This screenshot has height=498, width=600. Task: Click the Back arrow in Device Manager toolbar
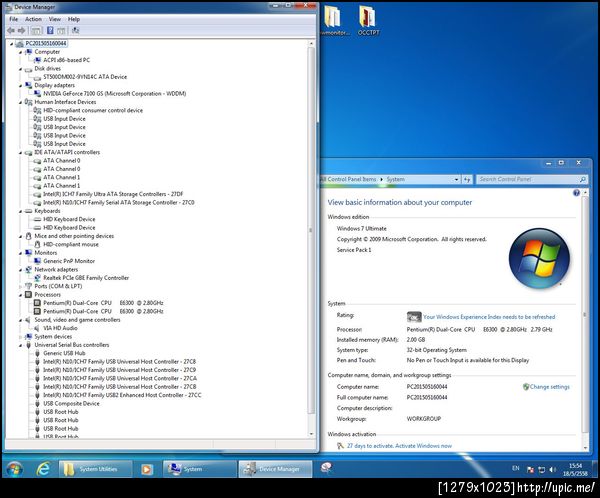[11, 31]
